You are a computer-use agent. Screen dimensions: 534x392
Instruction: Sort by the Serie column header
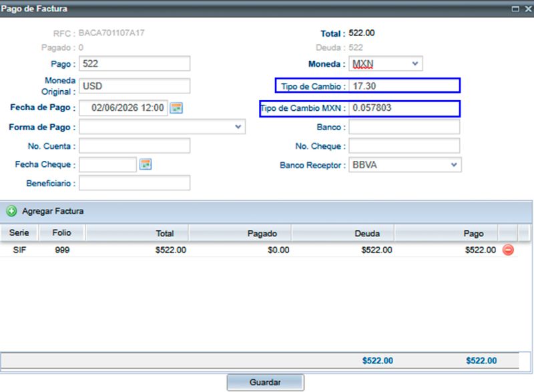[19, 233]
